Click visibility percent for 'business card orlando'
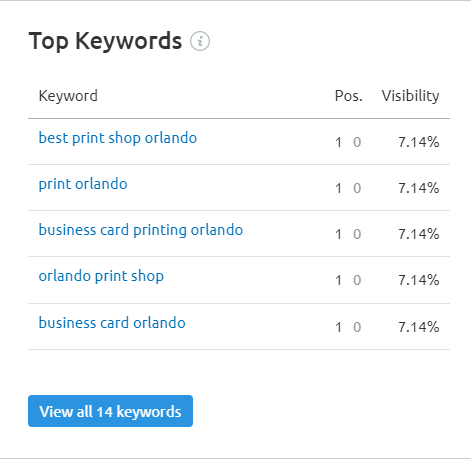 pos(419,327)
